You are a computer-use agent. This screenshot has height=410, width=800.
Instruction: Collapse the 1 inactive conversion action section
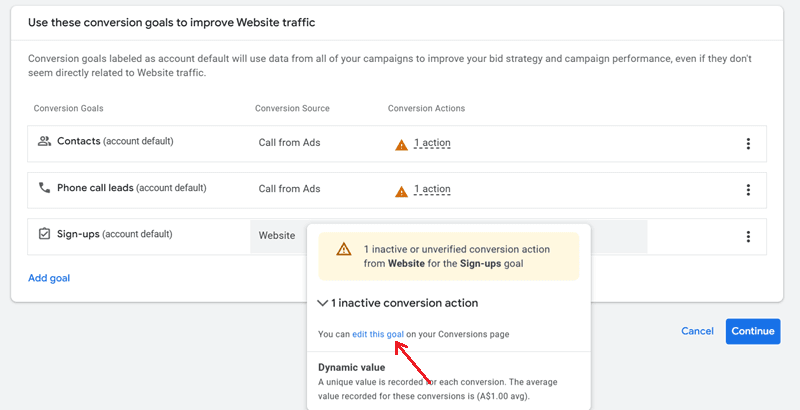[323, 302]
